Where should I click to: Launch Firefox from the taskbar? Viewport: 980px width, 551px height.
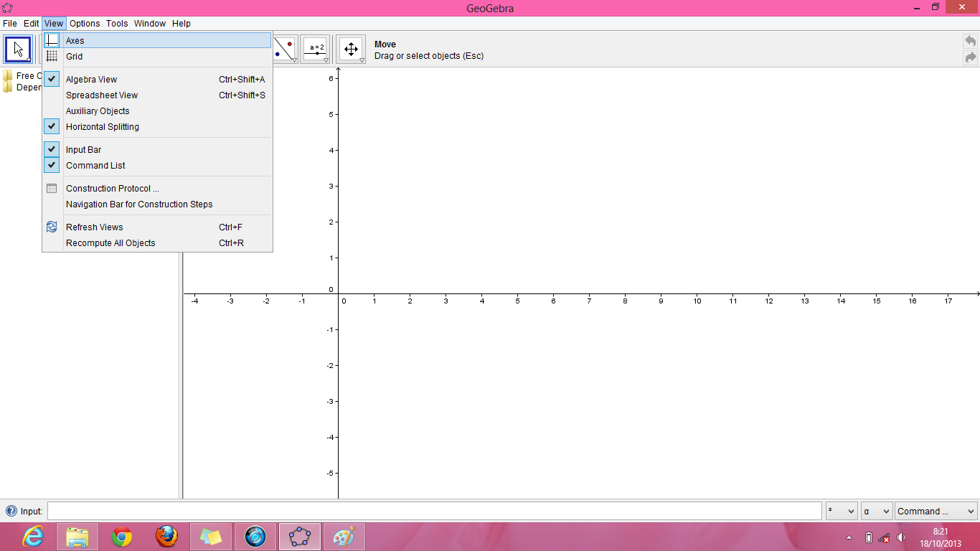pyautogui.click(x=166, y=537)
